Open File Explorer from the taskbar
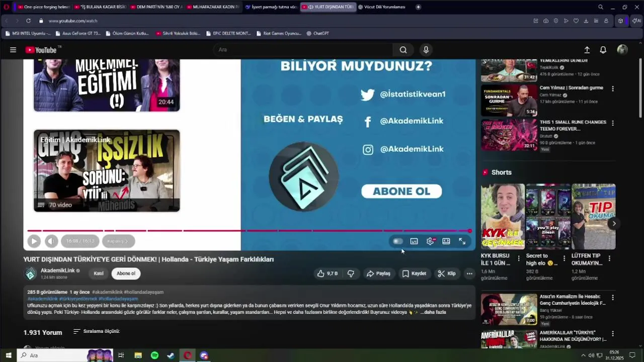 pyautogui.click(x=138, y=355)
